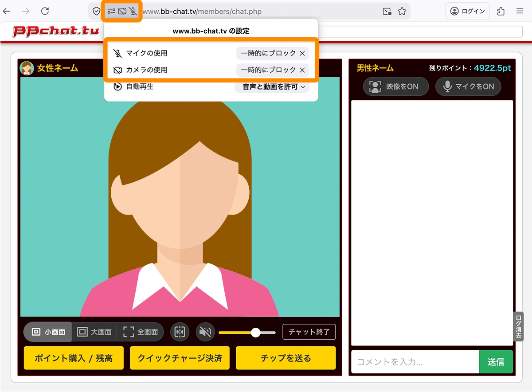
Task: Switch to 全画面 fullscreen mode
Action: click(x=141, y=332)
